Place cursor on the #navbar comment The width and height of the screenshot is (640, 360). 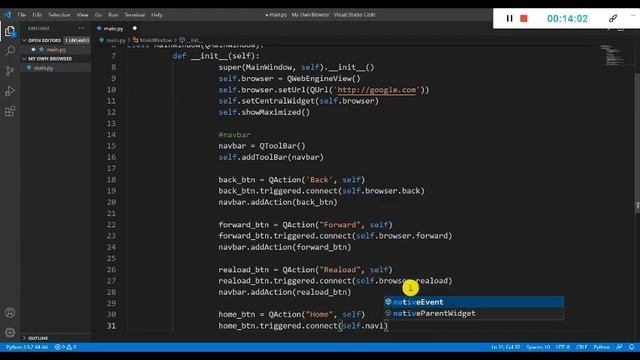(x=234, y=135)
